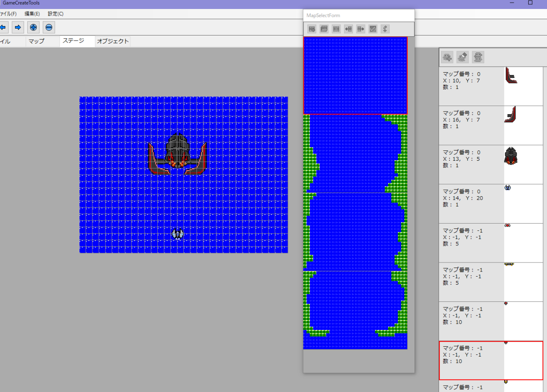Click the eraser with down arrow icon
Image resolution: width=547 pixels, height=392 pixels.
pos(385,29)
